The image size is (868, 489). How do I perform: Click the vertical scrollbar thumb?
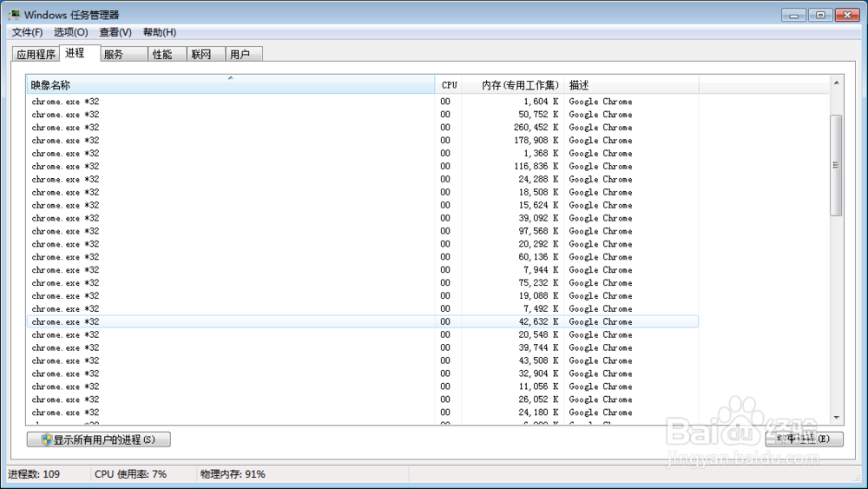836,165
